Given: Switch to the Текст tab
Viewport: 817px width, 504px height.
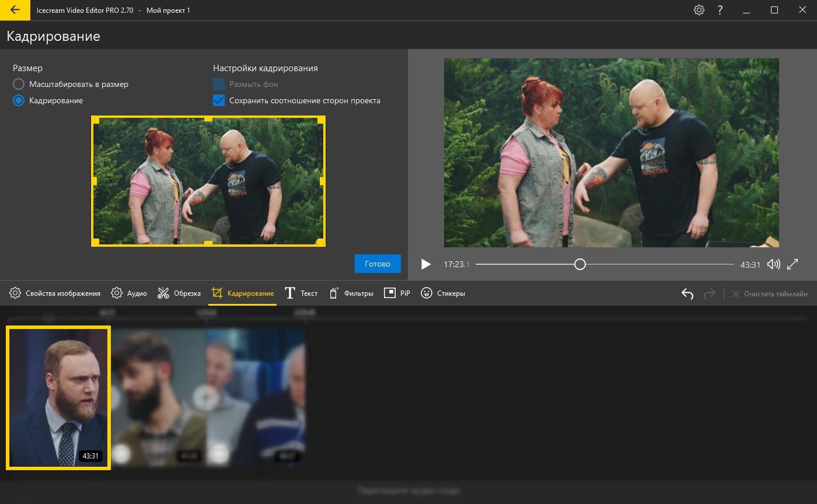Looking at the screenshot, I should tap(301, 293).
